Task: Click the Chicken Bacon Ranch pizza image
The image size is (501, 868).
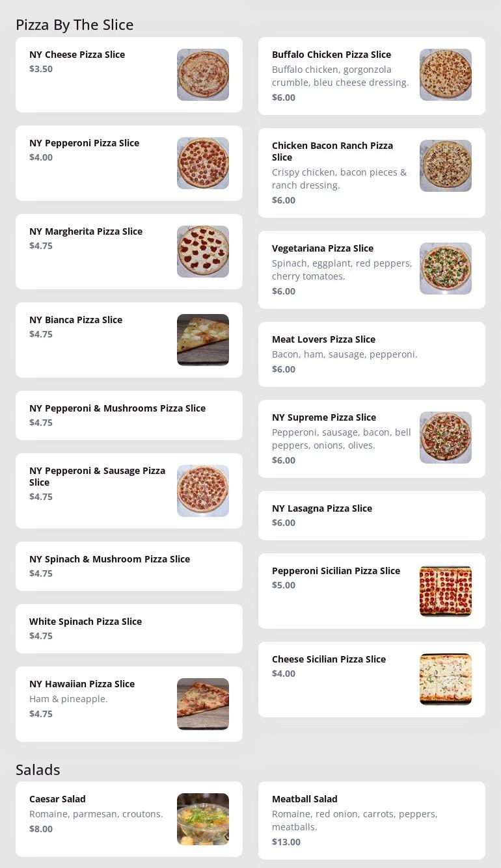Action: (446, 166)
